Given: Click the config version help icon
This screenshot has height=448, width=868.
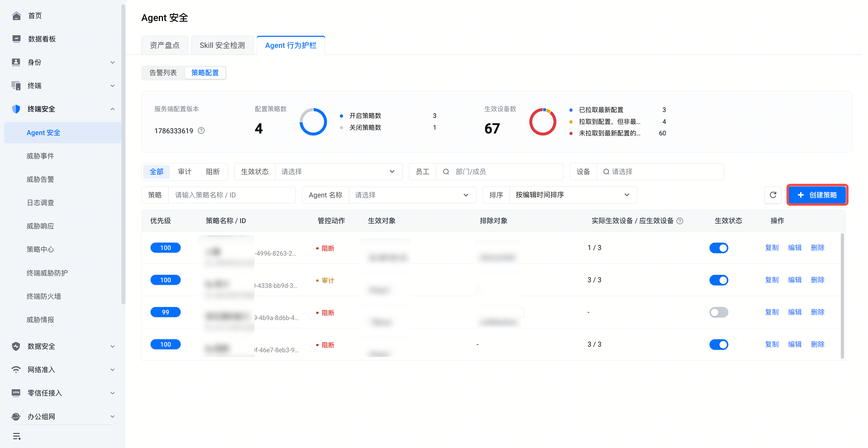Looking at the screenshot, I should coord(201,131).
